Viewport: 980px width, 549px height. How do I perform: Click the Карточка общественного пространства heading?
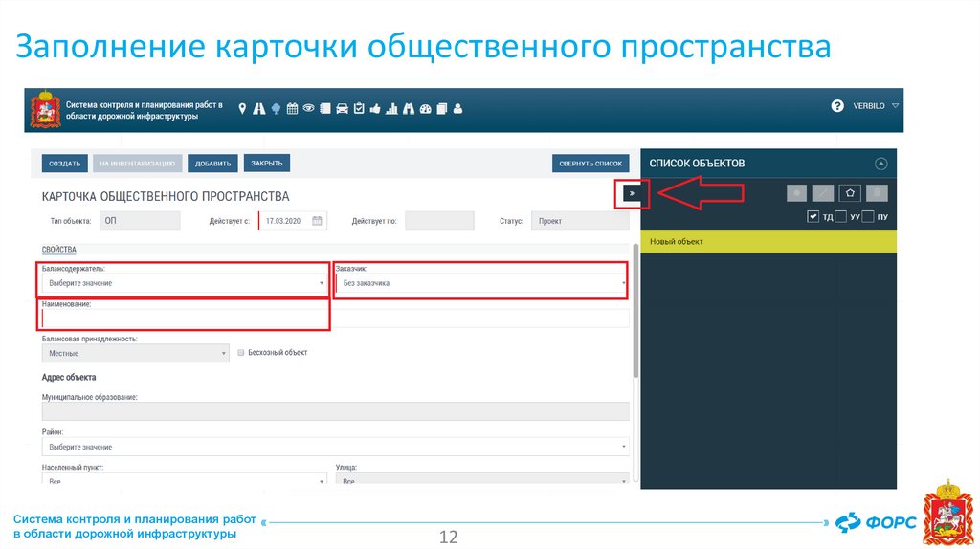tap(166, 196)
